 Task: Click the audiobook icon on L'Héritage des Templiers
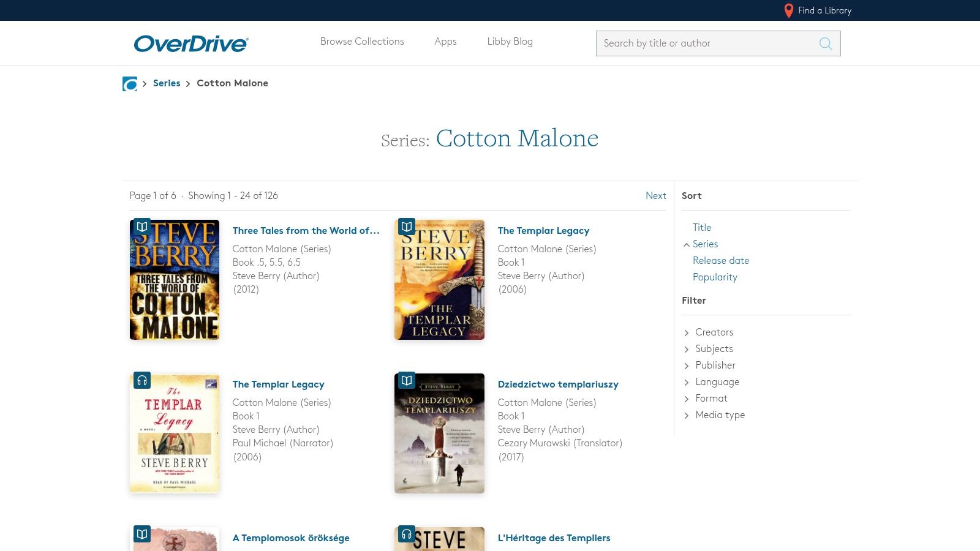407,533
